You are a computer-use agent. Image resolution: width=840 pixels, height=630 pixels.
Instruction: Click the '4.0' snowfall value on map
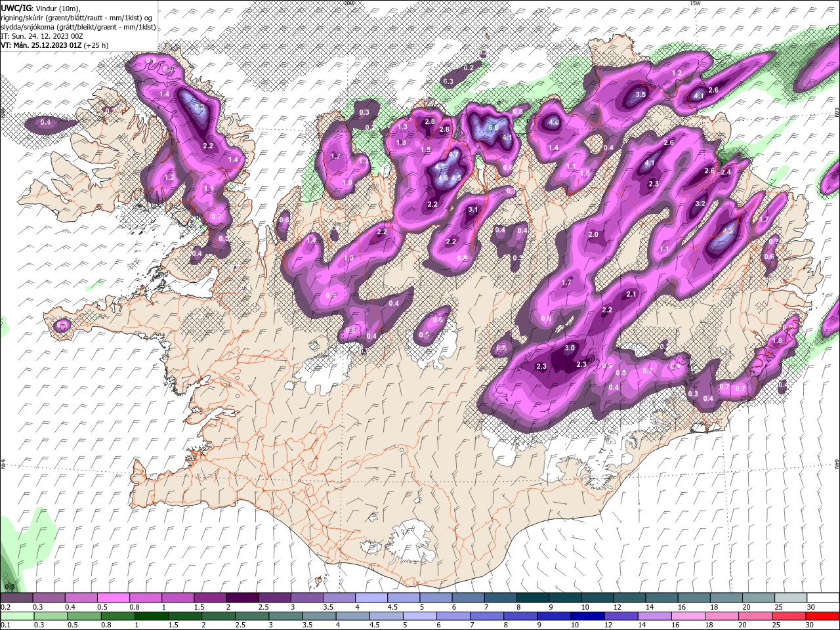(554, 122)
